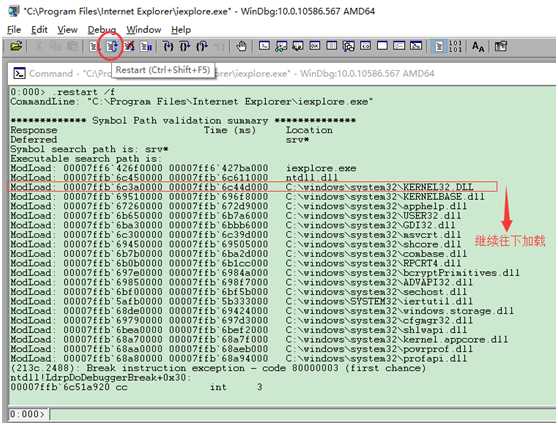Click the Step Out toolbar icon
Viewport: 558px width, 425px height.
click(x=202, y=46)
